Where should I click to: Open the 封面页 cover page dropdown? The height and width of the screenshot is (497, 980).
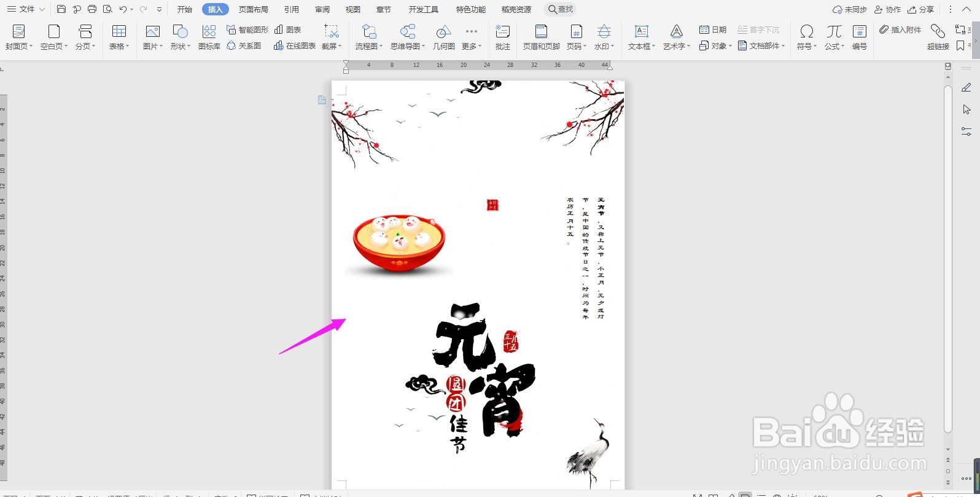(19, 37)
